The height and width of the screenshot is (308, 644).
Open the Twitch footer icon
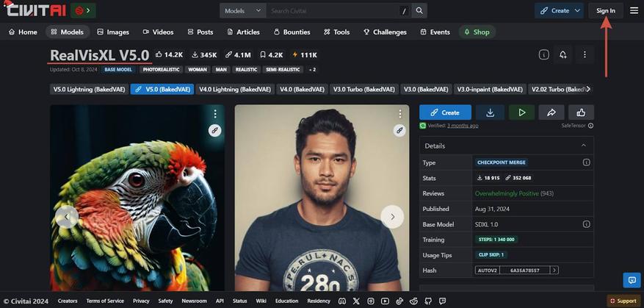(x=442, y=301)
